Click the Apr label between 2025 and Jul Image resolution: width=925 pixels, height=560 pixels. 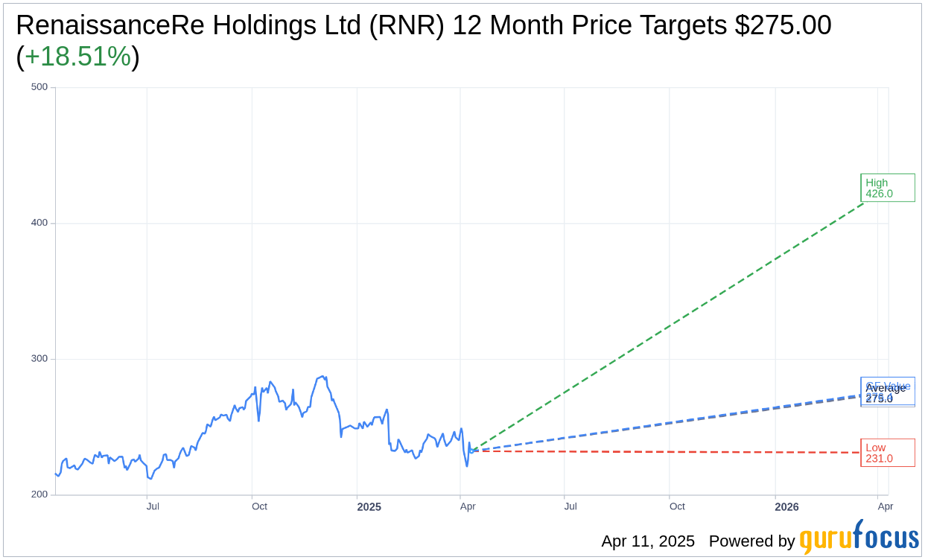pos(468,506)
